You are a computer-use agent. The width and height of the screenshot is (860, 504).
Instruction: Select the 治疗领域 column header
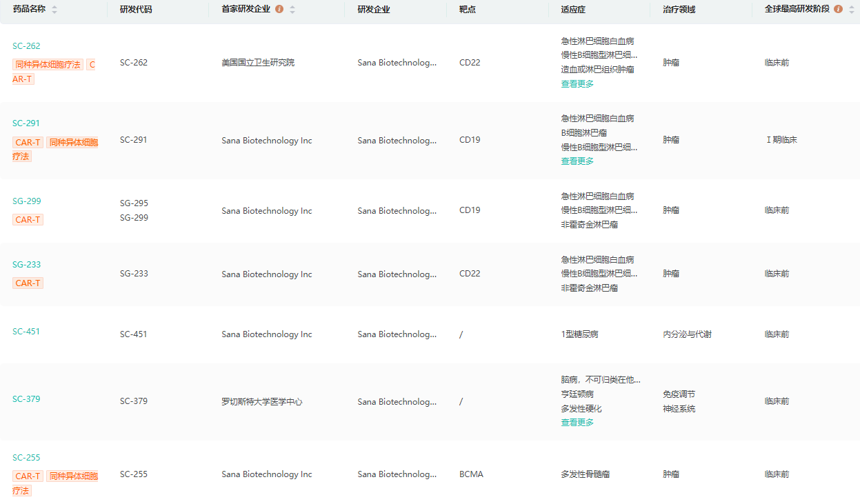679,10
